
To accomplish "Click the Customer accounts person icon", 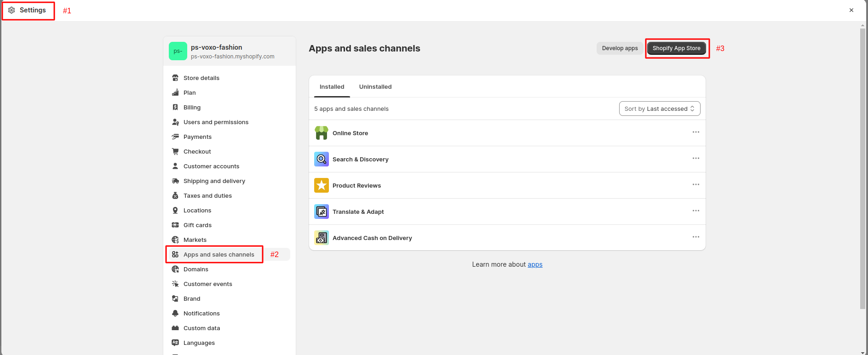I will pos(175,166).
